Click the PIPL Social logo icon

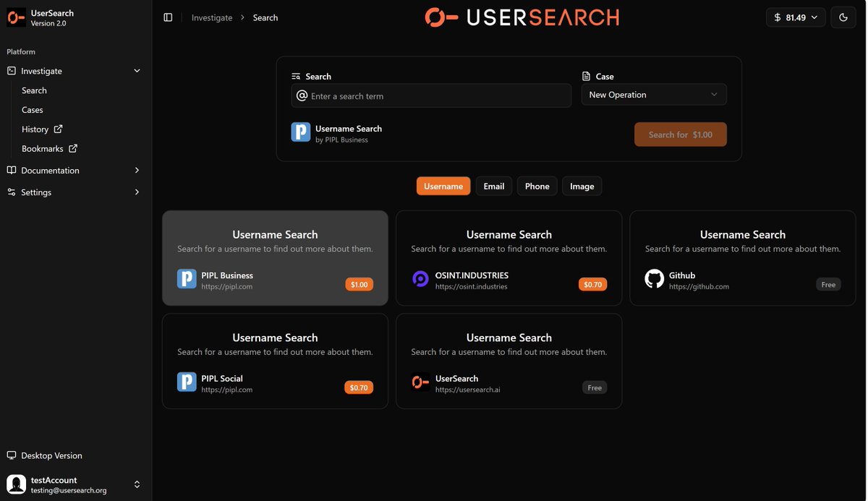(x=187, y=382)
